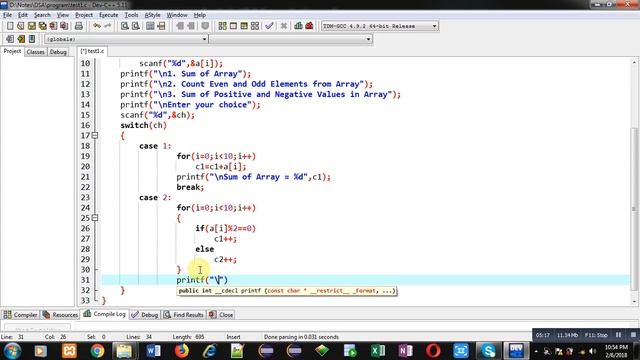Image resolution: width=640 pixels, height=360 pixels.
Task: Click the Close bottom panel button
Action: 221,315
